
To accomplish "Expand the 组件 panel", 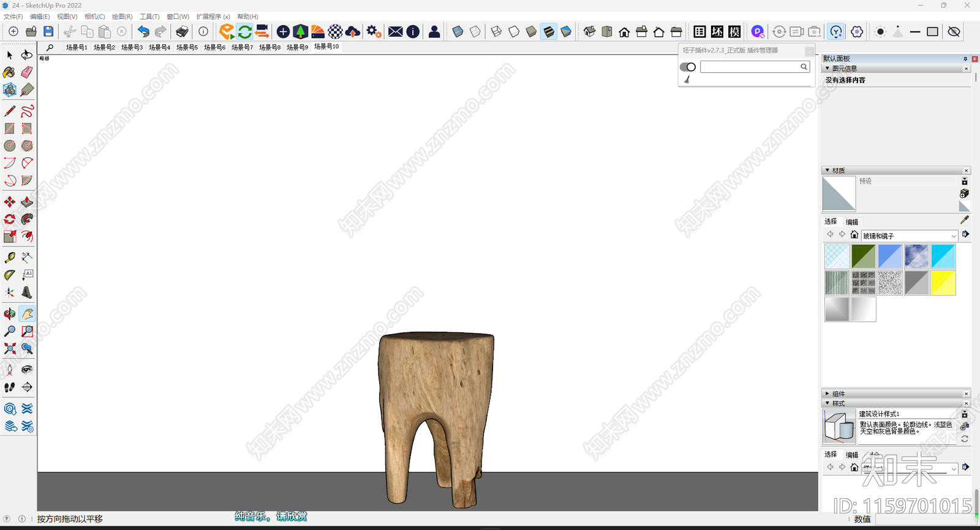I will click(x=827, y=394).
